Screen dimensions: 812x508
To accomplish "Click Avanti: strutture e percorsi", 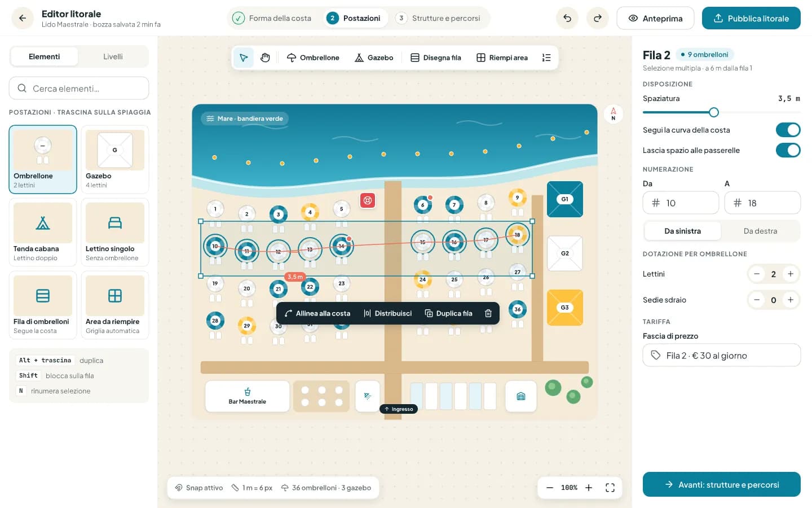I will tap(722, 484).
